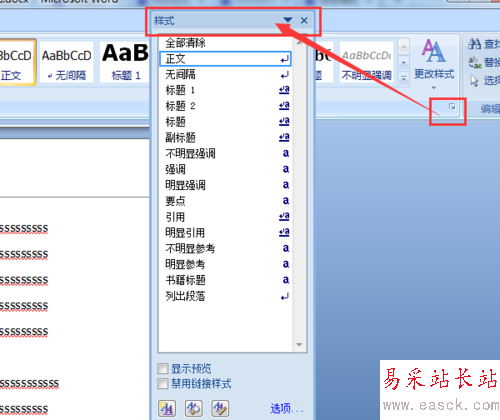The image size is (500, 420).
Task: Select the 明显强调 style entry
Action: coord(225,185)
